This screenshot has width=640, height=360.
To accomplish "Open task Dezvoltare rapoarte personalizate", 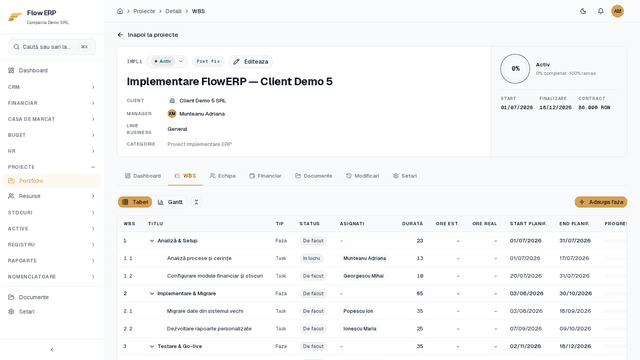I will [209, 329].
